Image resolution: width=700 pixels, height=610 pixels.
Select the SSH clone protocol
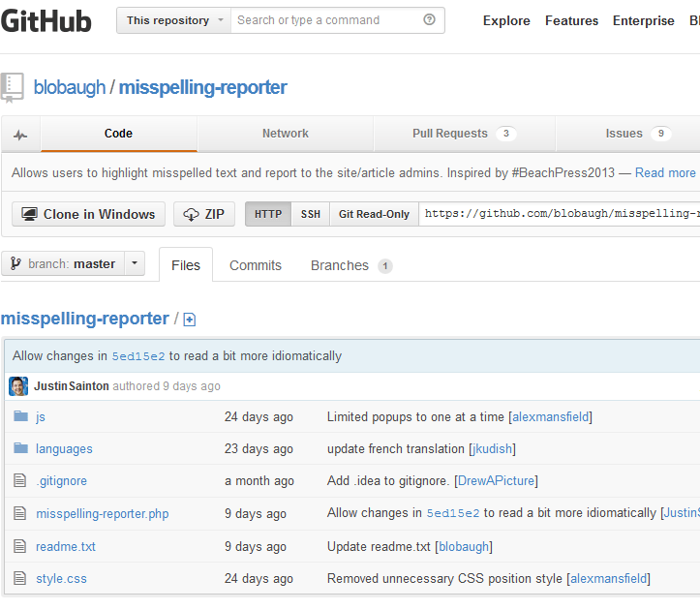[311, 214]
